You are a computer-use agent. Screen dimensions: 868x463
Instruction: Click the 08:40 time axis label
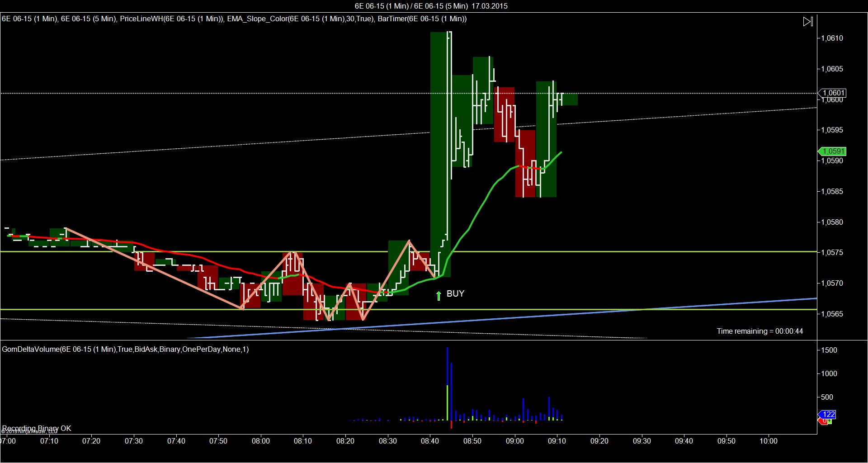430,441
